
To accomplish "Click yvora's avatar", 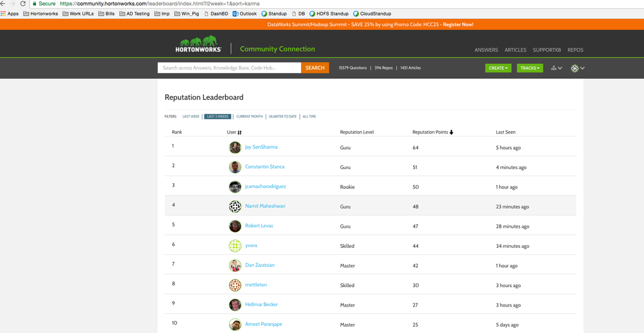I will (235, 246).
